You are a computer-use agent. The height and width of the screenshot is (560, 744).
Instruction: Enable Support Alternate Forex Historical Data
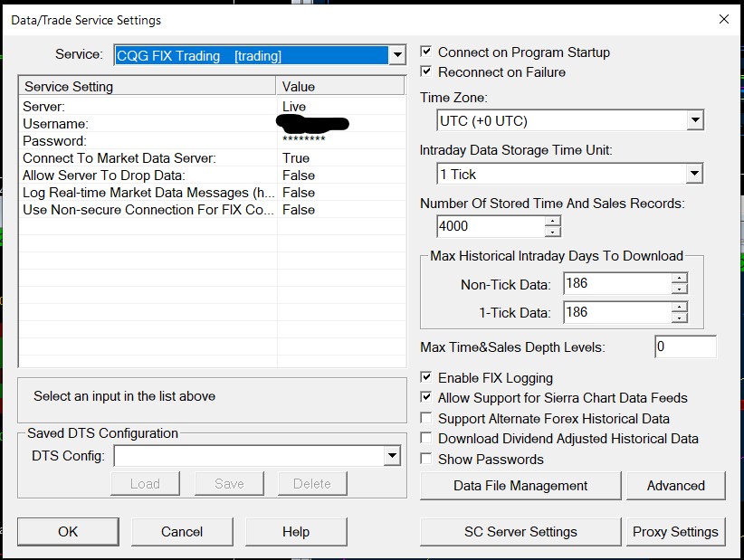tap(426, 418)
